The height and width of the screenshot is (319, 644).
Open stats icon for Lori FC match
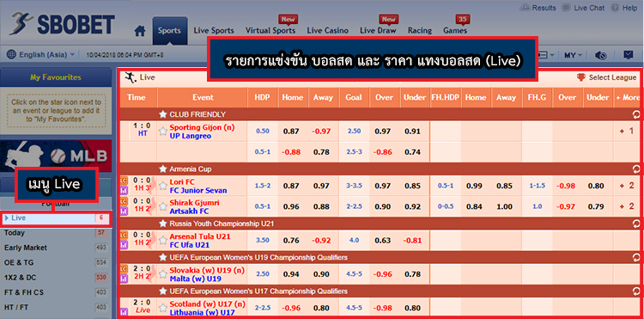124,190
